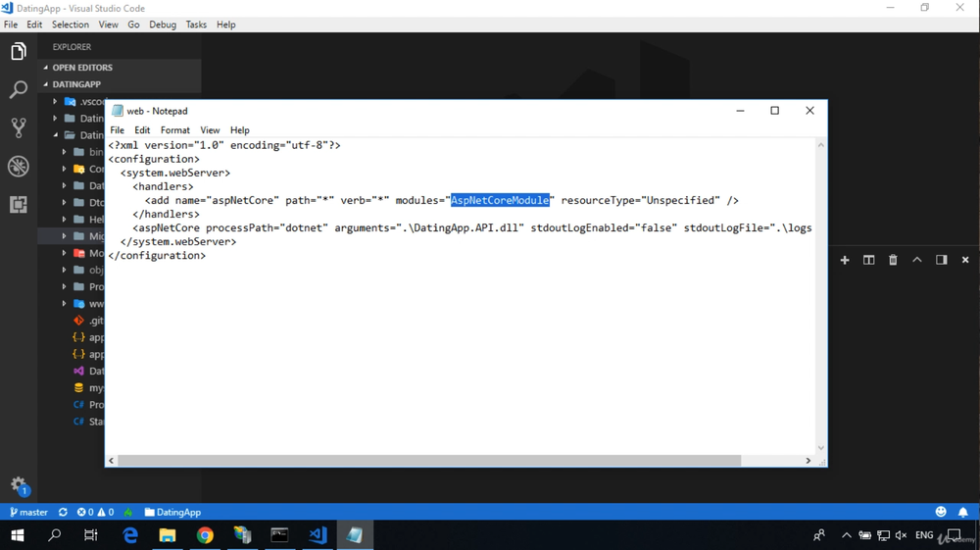Show errors and warnings count
The height and width of the screenshot is (550, 980).
point(95,512)
